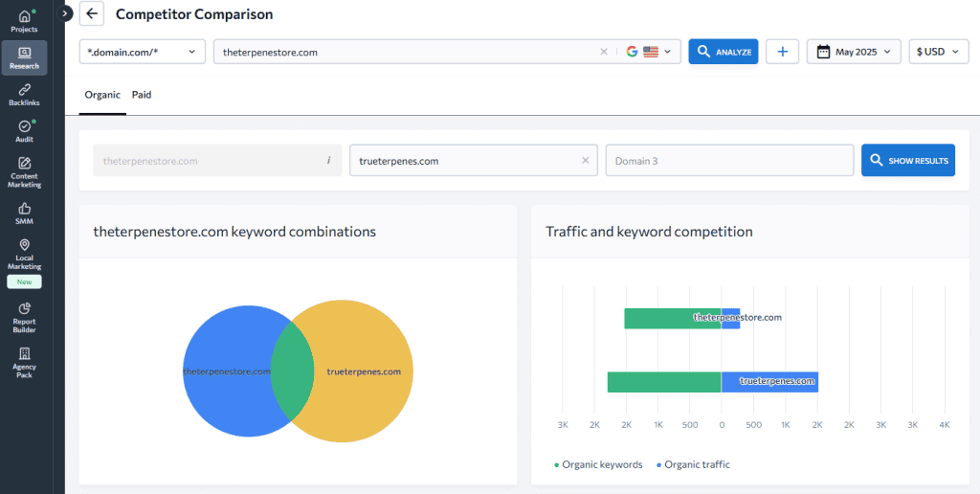Open the Research section
This screenshot has height=494, width=980.
point(24,58)
